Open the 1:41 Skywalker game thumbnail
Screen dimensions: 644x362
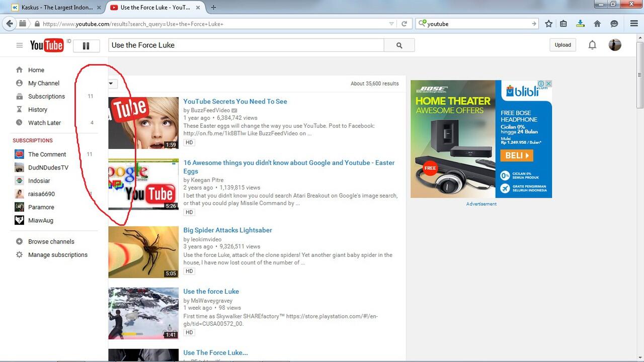(x=143, y=313)
